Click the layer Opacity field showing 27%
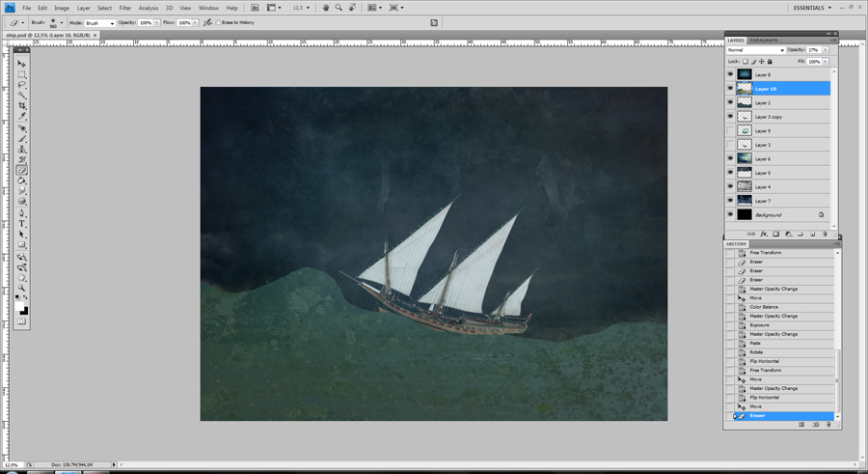Viewport: 868px width, 474px height. tap(814, 49)
